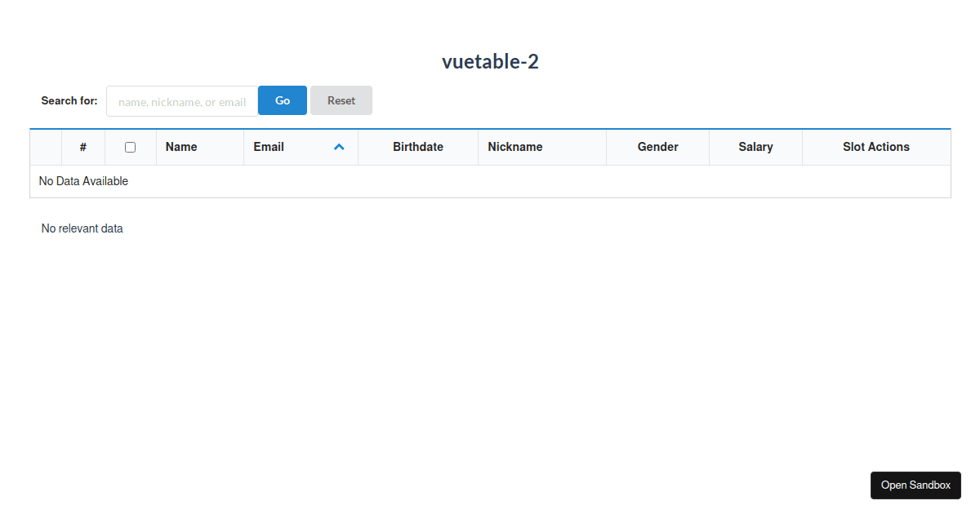Select the Birthdate column header

click(x=418, y=147)
